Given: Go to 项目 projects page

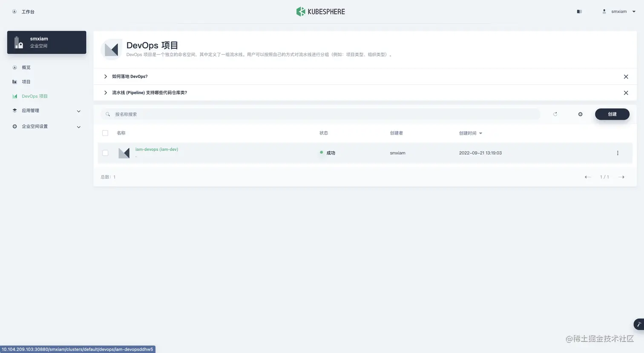Looking at the screenshot, I should 26,82.
